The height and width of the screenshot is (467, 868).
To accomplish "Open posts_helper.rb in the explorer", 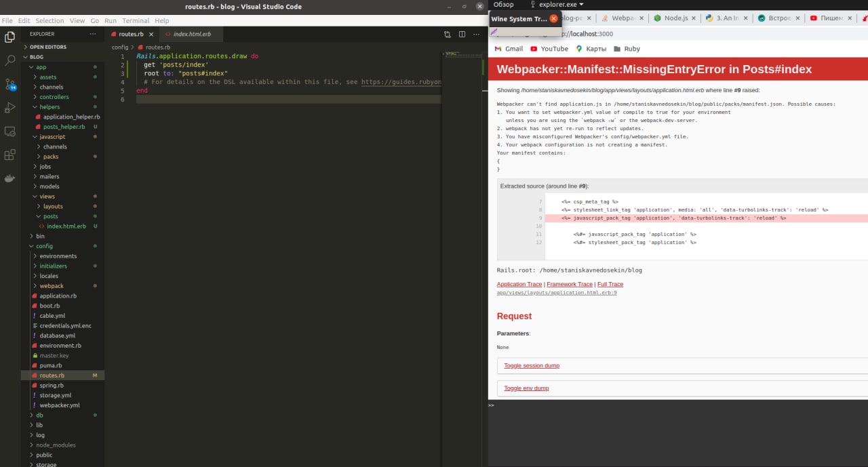I will pos(64,127).
